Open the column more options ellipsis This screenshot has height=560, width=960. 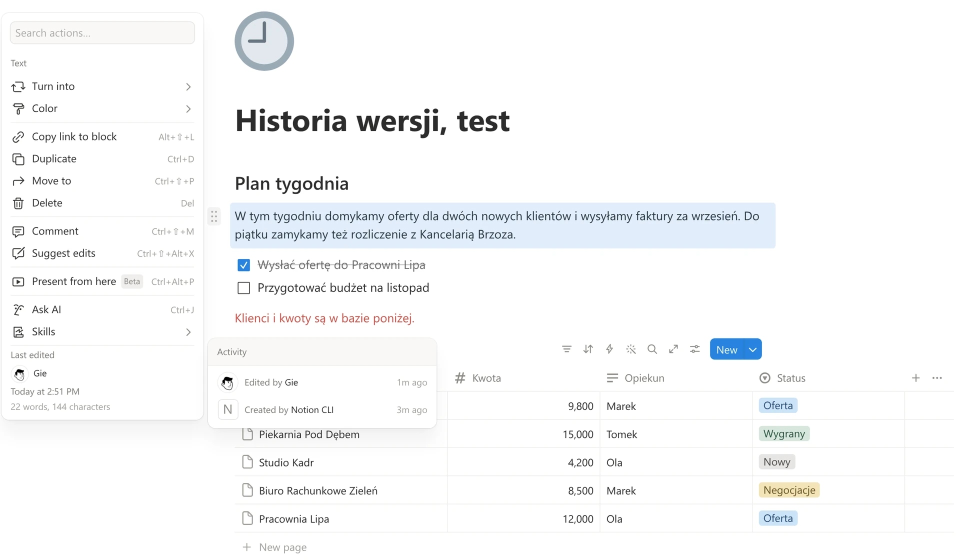pyautogui.click(x=937, y=378)
